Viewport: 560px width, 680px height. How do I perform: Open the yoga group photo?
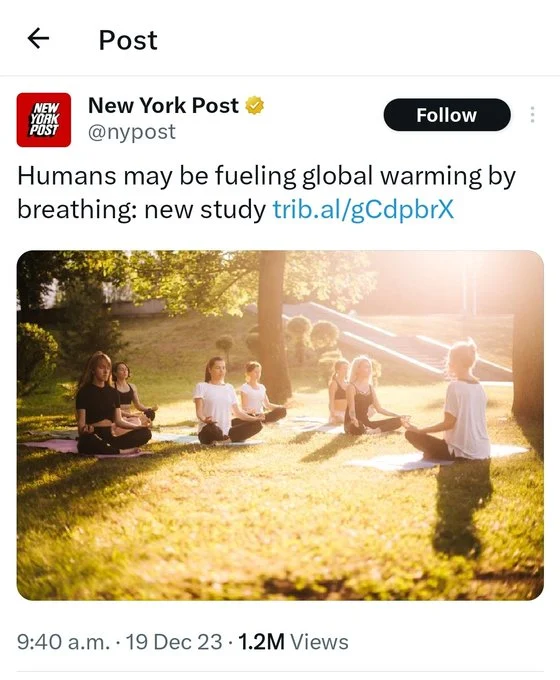(x=280, y=425)
